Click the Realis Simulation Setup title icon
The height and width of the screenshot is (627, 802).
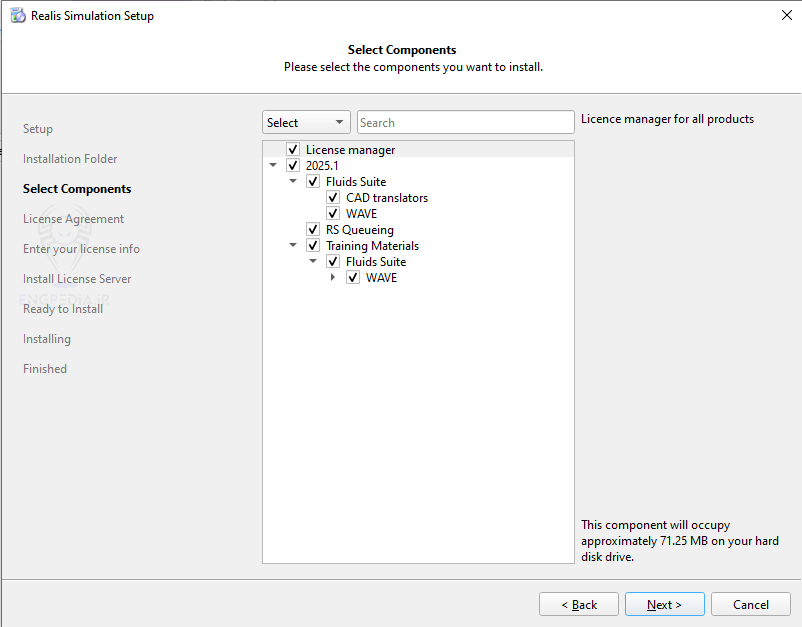click(x=18, y=16)
